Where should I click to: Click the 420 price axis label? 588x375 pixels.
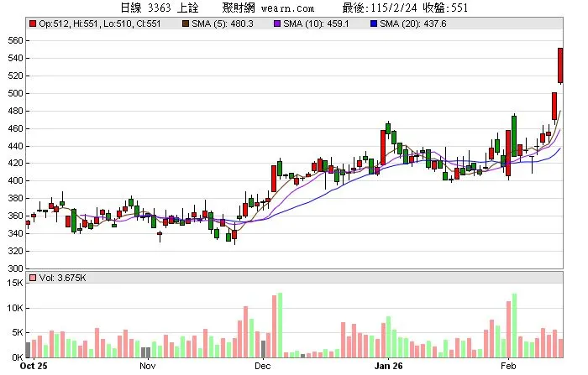coord(15,163)
